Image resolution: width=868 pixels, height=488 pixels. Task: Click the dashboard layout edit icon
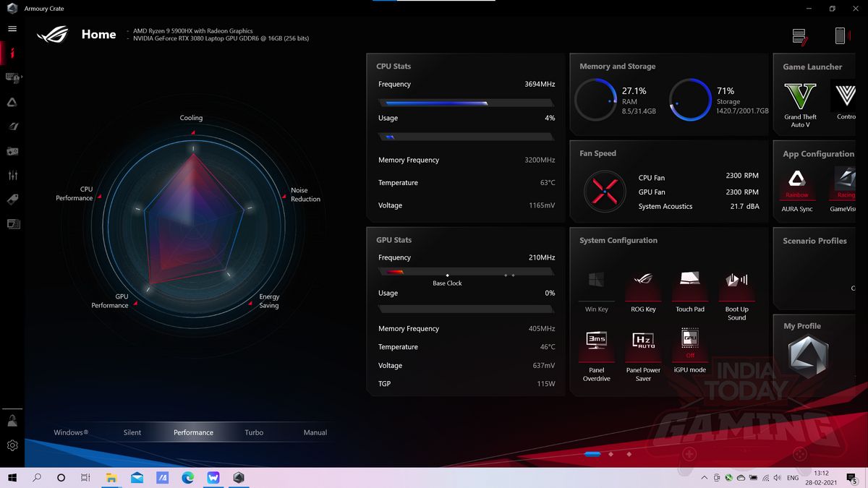pyautogui.click(x=800, y=37)
